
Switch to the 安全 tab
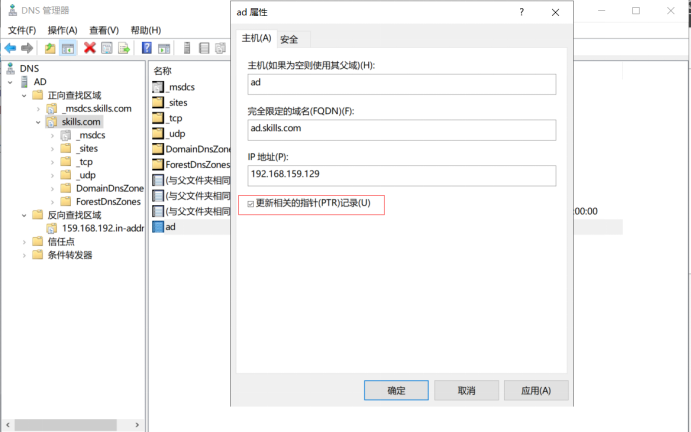point(289,39)
